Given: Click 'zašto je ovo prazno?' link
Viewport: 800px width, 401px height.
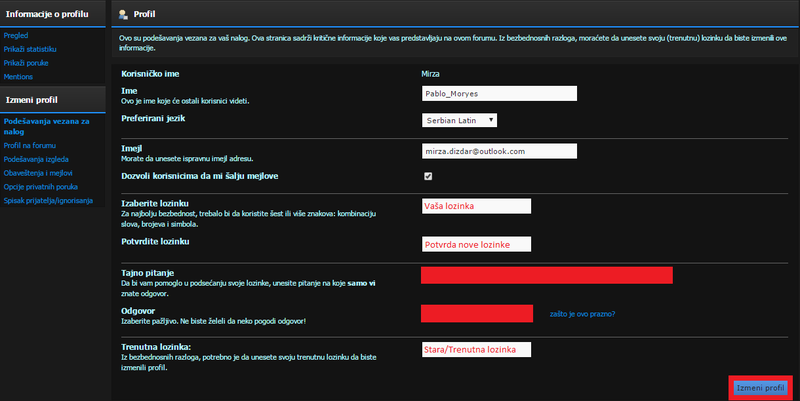Looking at the screenshot, I should click(x=582, y=314).
